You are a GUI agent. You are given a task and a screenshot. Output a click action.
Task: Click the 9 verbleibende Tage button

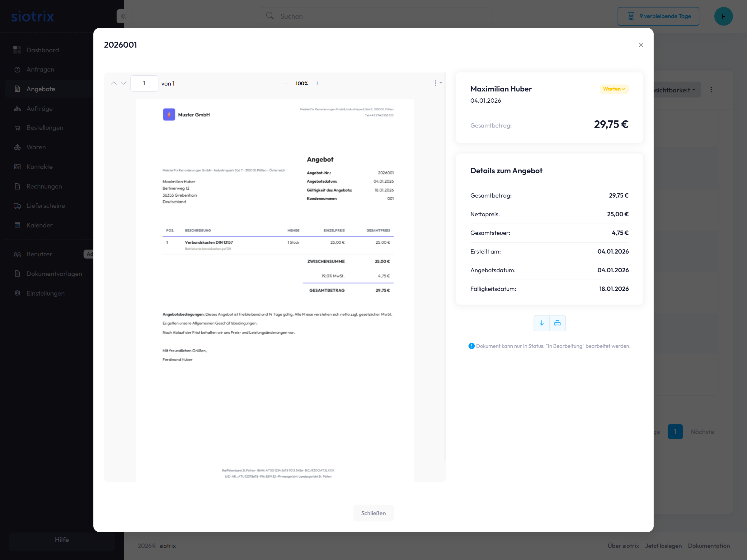click(x=658, y=16)
